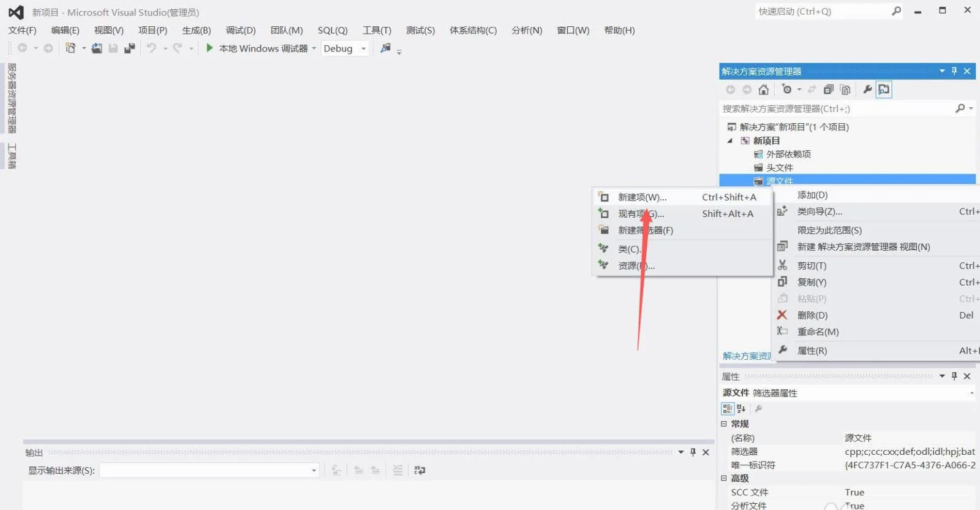This screenshot has width=980, height=510.
Task: Click the Properties wrench icon in Solution Explorer
Action: (x=867, y=89)
